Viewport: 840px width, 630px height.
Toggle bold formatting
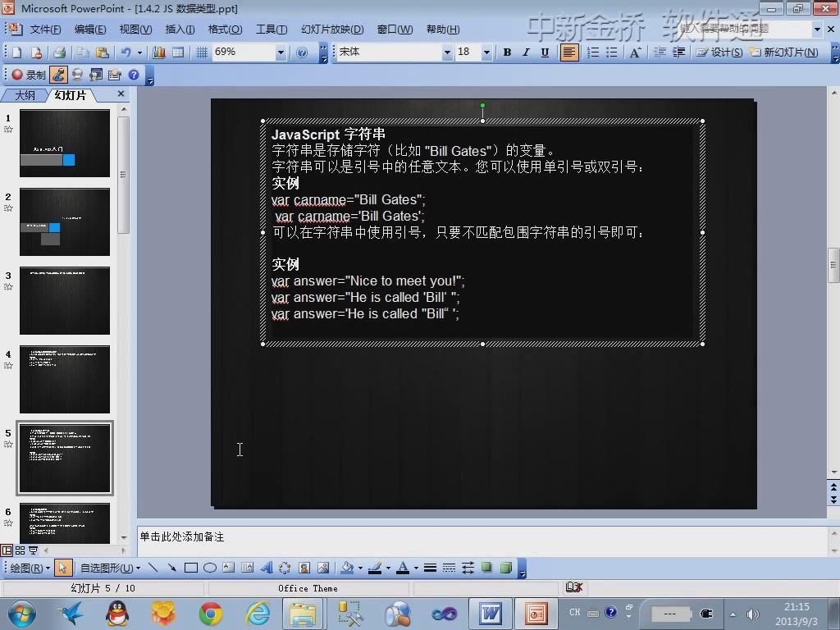(507, 52)
